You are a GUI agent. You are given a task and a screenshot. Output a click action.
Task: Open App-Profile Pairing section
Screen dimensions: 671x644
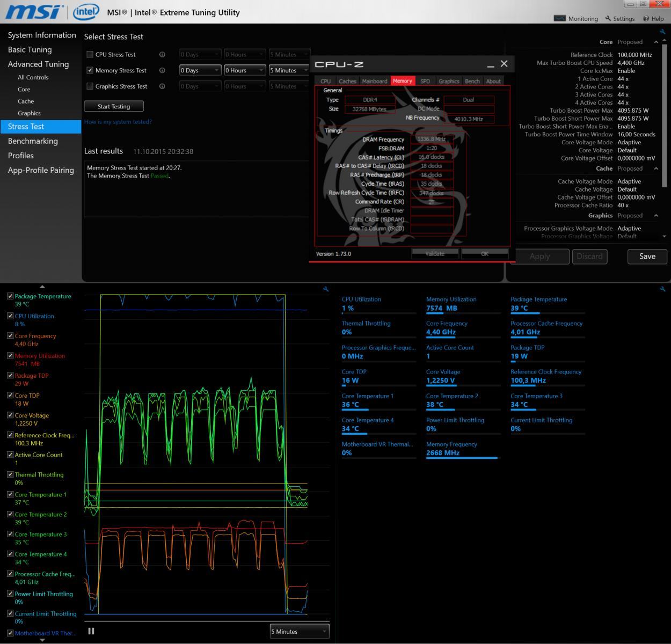(x=41, y=170)
